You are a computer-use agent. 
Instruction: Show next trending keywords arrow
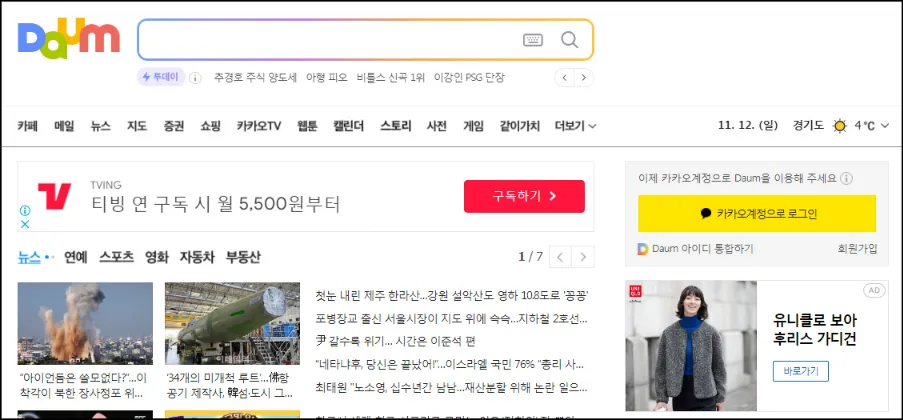583,78
